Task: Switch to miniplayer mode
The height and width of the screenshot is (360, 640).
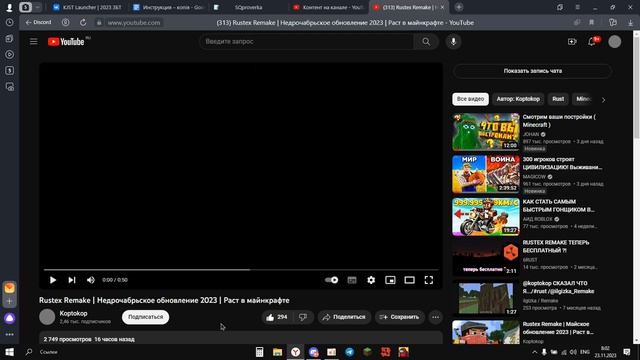Action: (390, 280)
